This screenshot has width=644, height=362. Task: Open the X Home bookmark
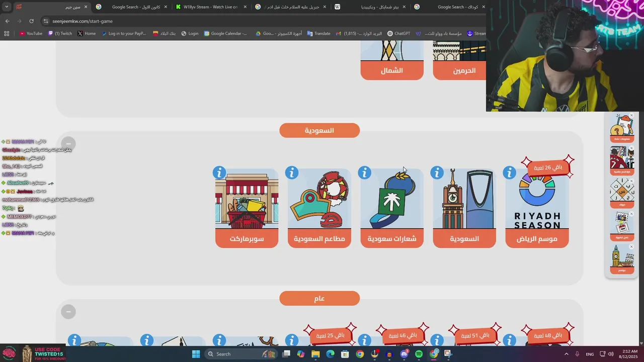[87, 34]
